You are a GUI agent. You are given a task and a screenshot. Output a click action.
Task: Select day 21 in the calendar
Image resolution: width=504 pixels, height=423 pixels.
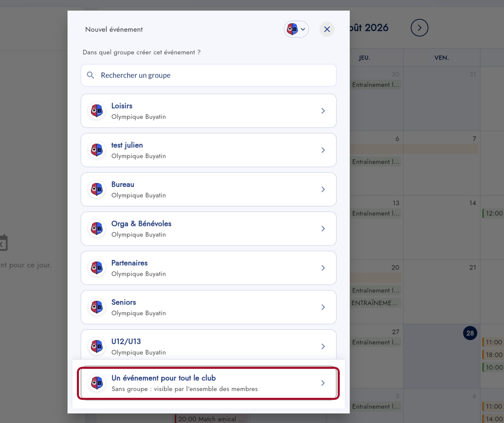coord(473,267)
